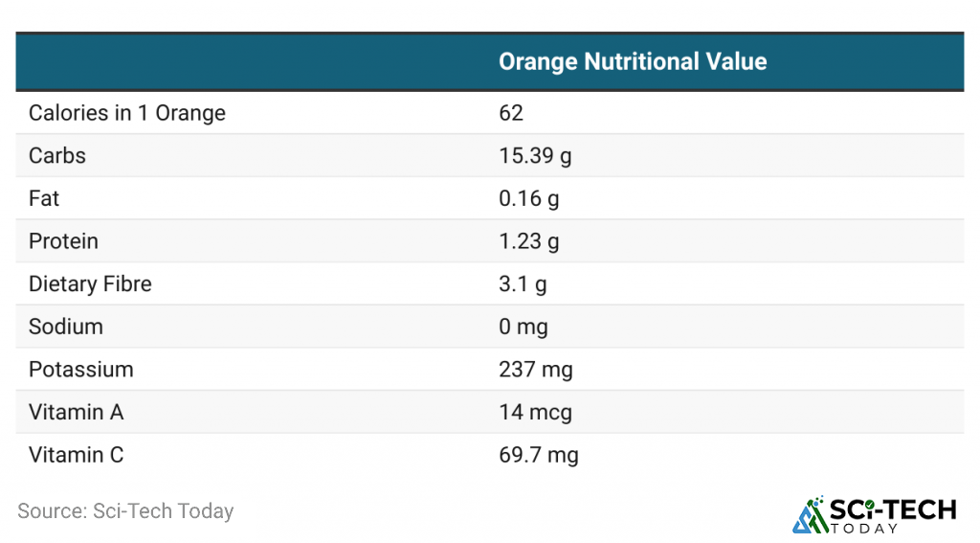Select the Sodium row label
Viewport: 980px width, 543px height.
66,327
